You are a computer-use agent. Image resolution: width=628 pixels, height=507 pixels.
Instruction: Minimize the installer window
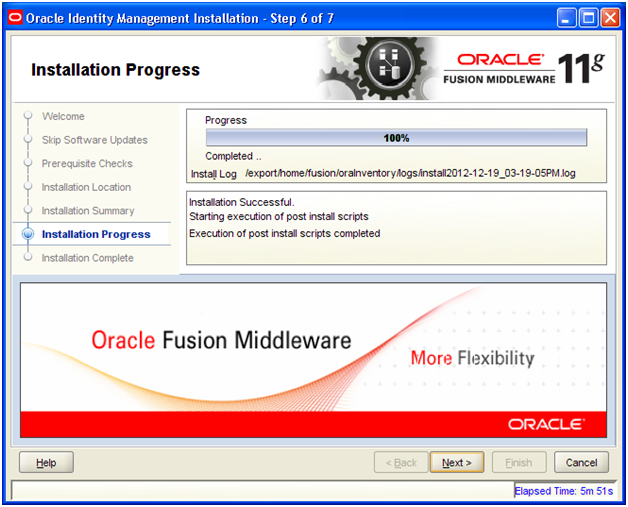[566, 18]
